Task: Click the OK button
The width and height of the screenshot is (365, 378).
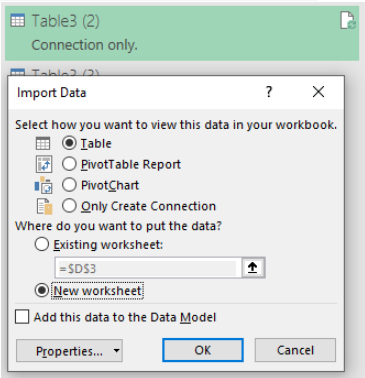Action: [203, 350]
